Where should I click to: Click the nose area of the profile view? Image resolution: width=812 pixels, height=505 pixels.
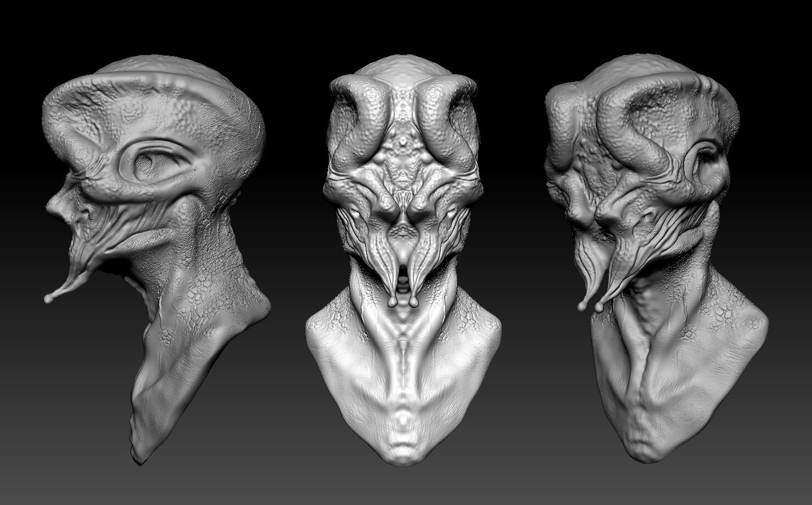(60, 203)
